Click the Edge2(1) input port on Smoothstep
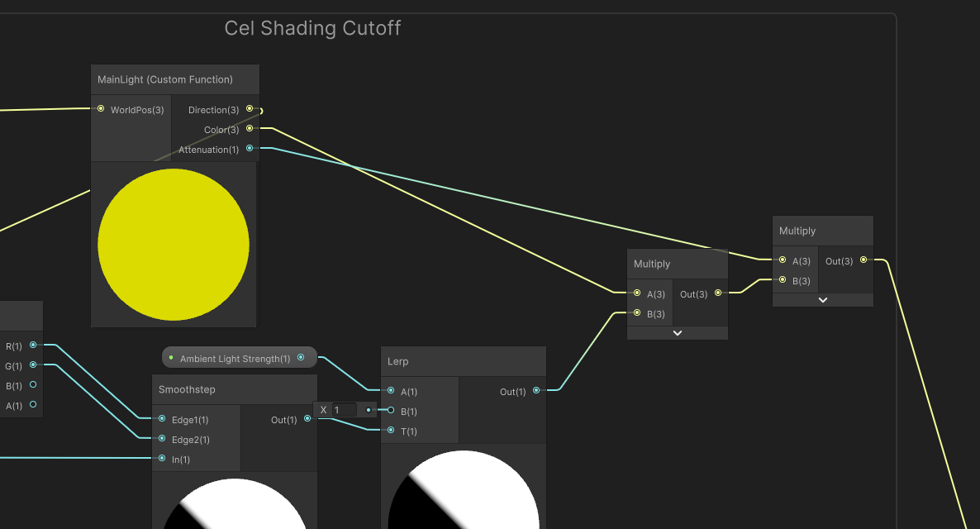 (161, 440)
